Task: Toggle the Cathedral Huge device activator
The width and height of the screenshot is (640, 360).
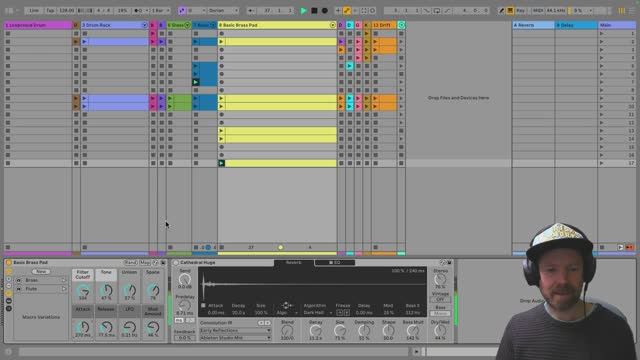Action: tap(176, 263)
